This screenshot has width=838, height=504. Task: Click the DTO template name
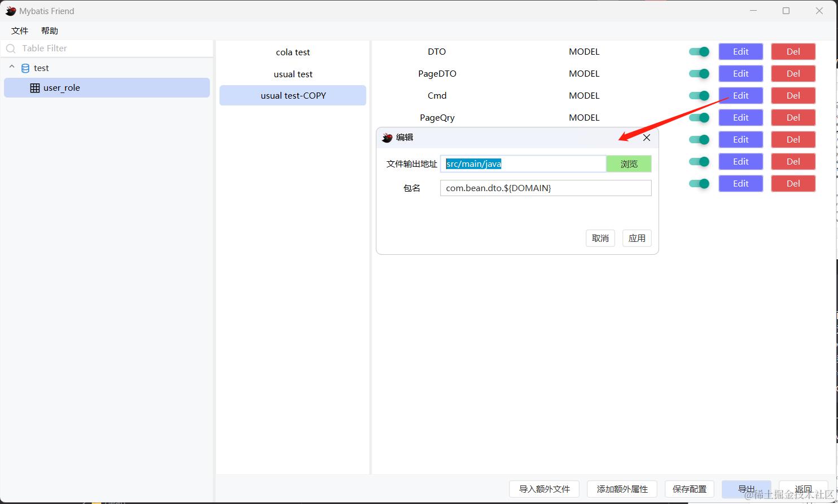coord(437,52)
